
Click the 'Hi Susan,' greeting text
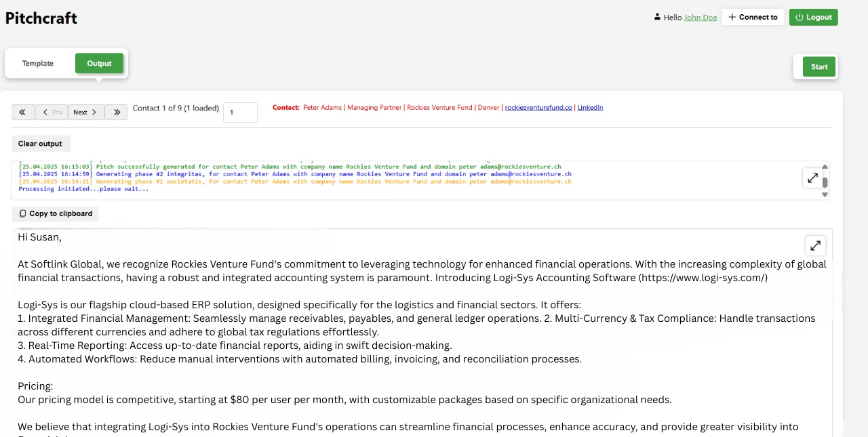39,237
